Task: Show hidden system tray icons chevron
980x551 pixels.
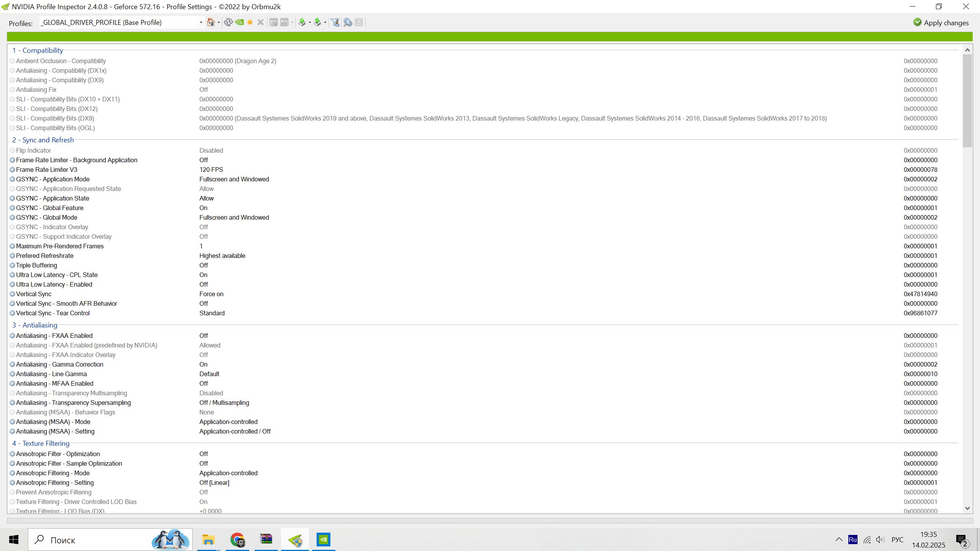Action: (839, 540)
